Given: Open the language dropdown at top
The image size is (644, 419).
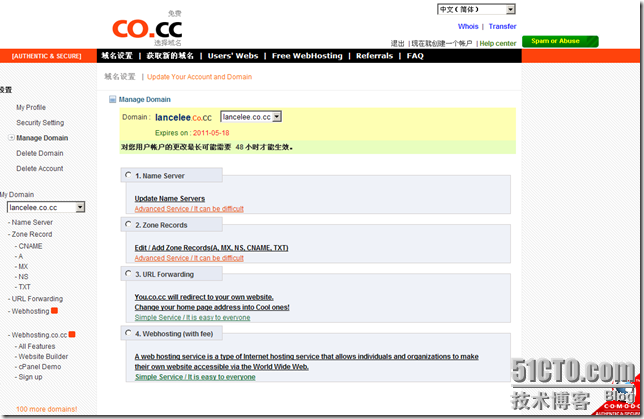Looking at the screenshot, I should pyautogui.click(x=476, y=9).
